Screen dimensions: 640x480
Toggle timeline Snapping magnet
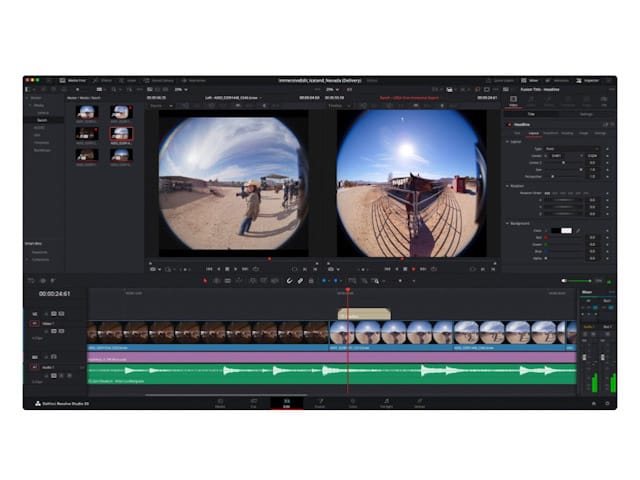click(289, 281)
